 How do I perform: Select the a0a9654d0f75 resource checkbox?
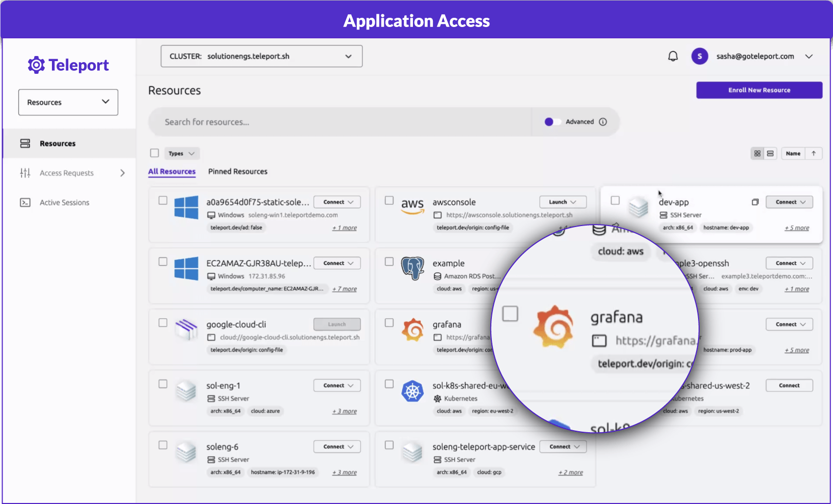163,201
